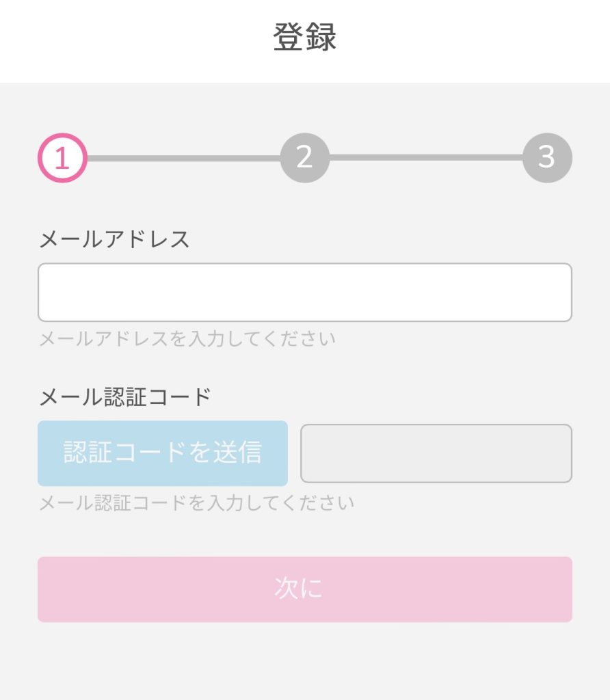610x700 pixels.
Task: Click the メール認証コード field label
Action: 125,397
